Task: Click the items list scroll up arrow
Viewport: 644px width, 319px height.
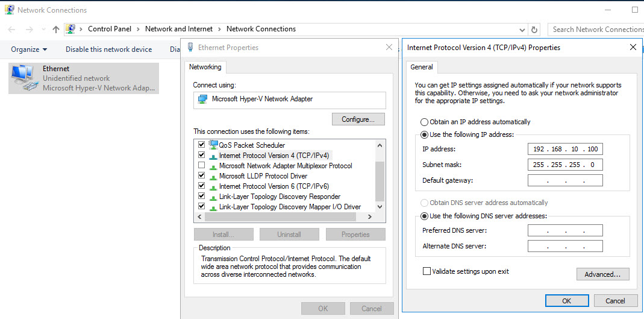Action: click(380, 145)
